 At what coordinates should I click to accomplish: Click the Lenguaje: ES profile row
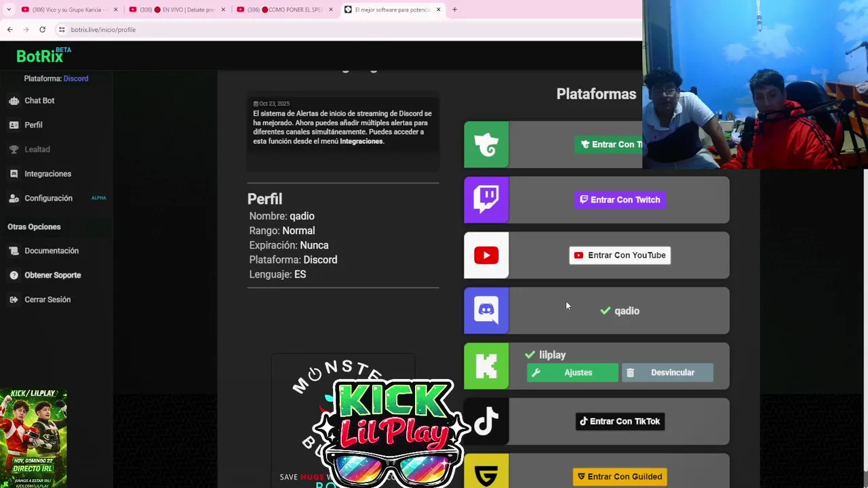pyautogui.click(x=277, y=274)
